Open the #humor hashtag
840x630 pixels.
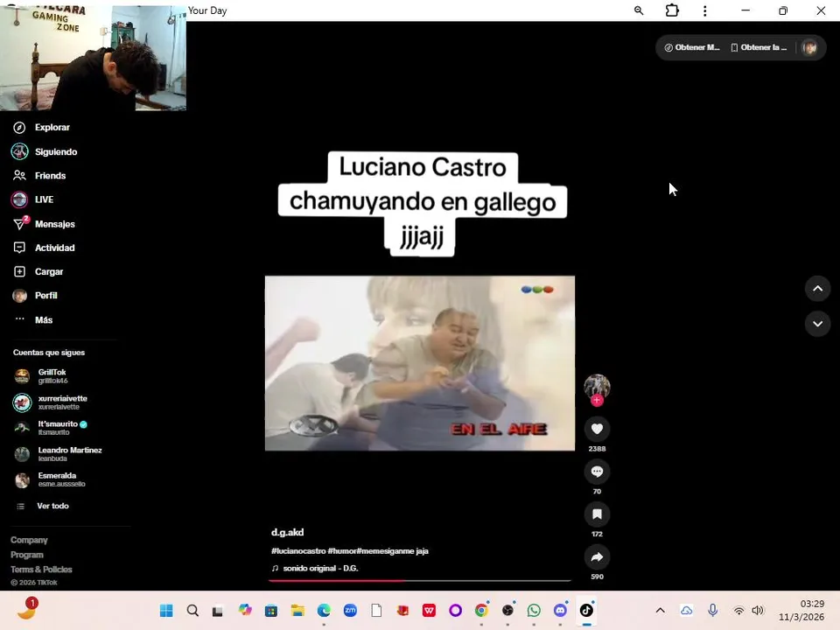[342, 550]
